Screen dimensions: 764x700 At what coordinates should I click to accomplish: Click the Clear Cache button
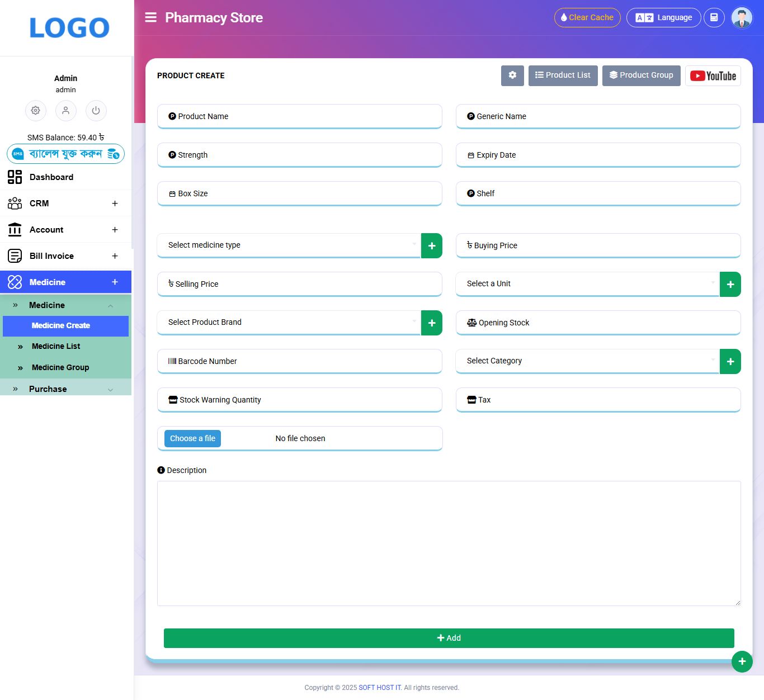587,17
